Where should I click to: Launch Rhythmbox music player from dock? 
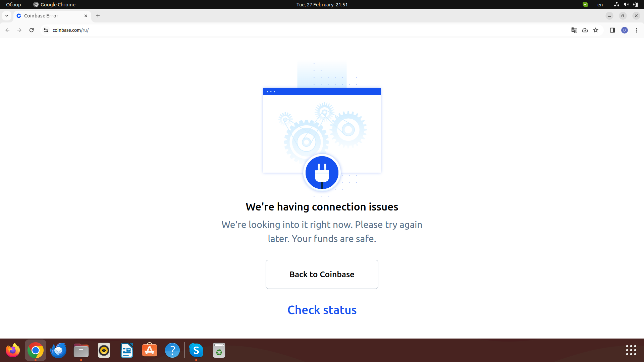104,351
